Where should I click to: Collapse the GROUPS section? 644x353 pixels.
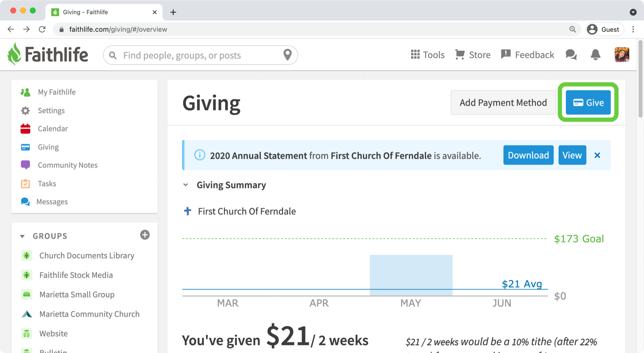(x=22, y=236)
